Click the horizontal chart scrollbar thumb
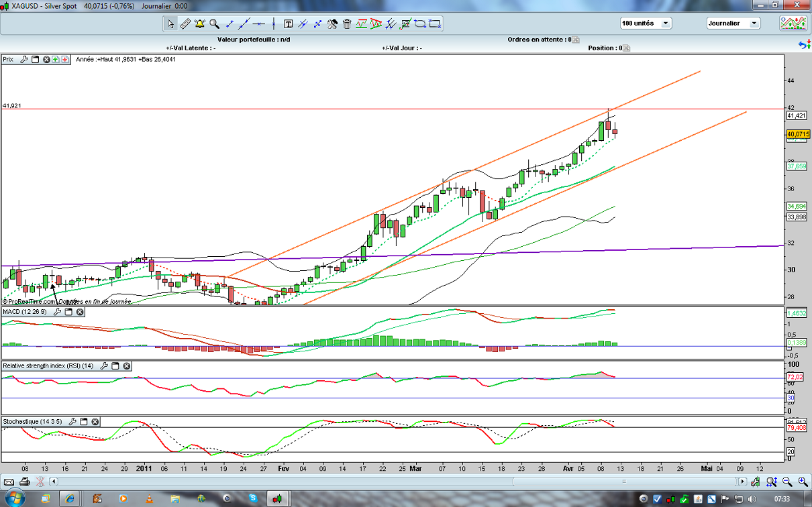 pos(623,482)
